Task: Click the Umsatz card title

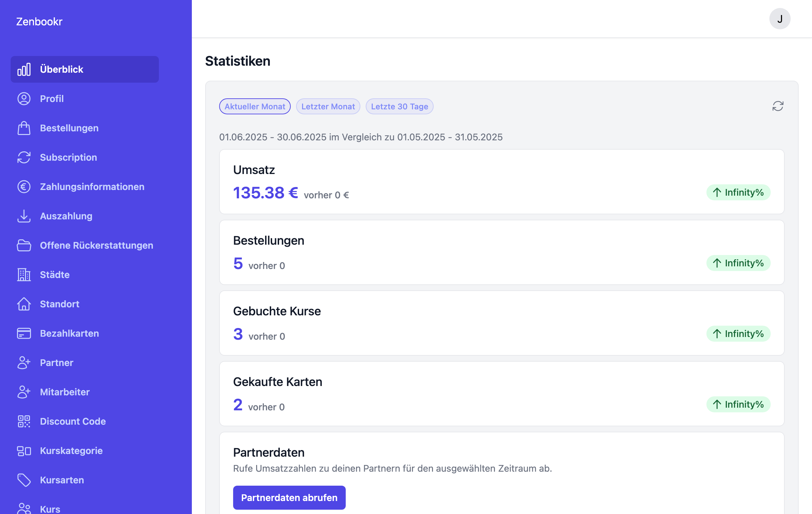Action: (254, 170)
